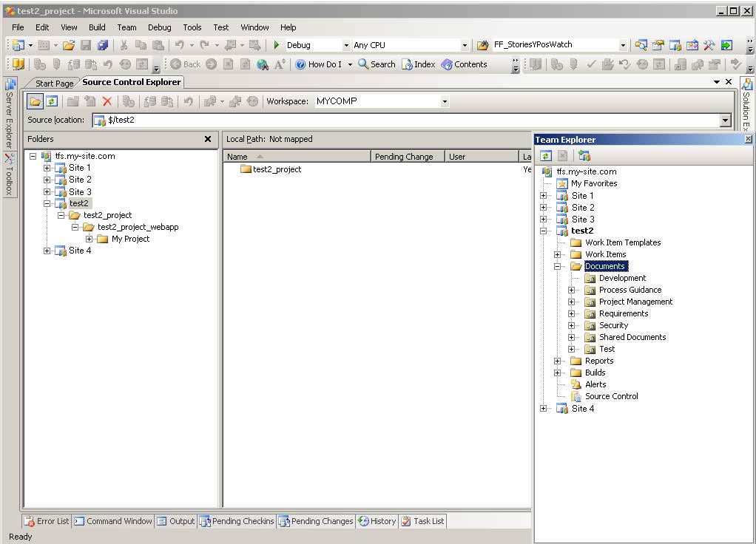Click the Refresh icon in Source Control Explorer
Viewport: 756px width, 544px height.
(x=50, y=101)
